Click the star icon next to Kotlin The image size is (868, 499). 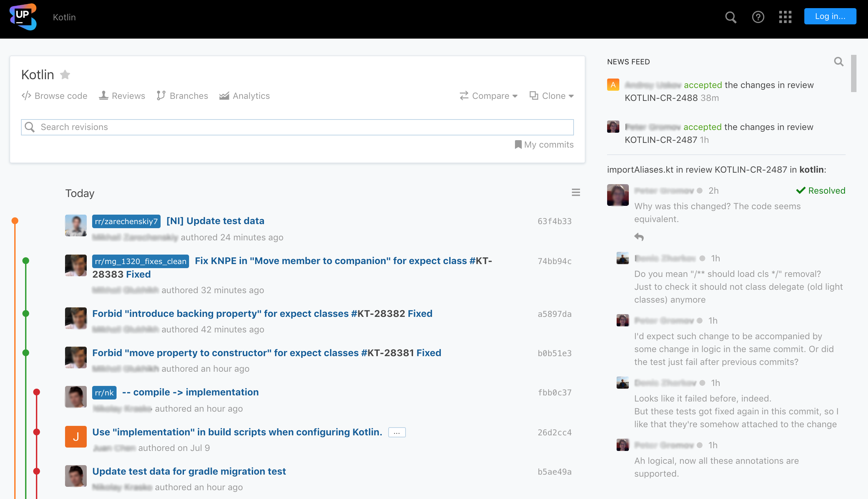pos(65,74)
